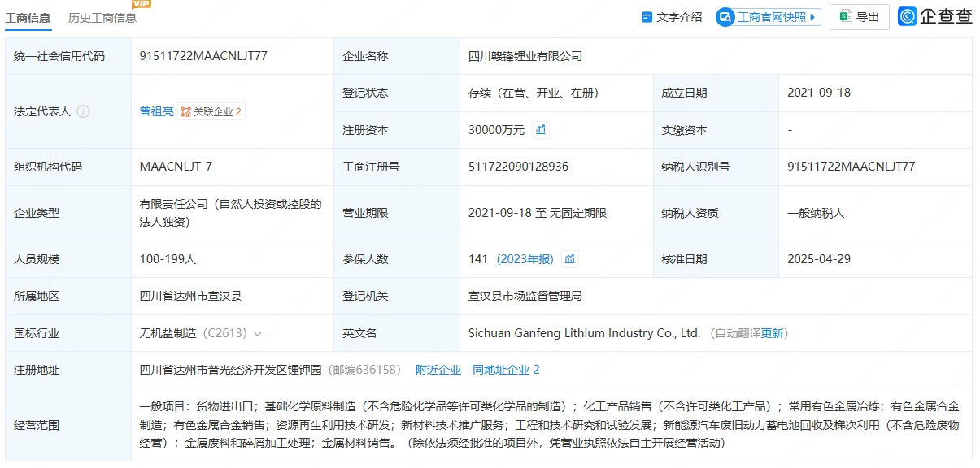This screenshot has width=980, height=468.
Task: Click the taxpayer qualification 一般纳税人
Action: pyautogui.click(x=816, y=213)
